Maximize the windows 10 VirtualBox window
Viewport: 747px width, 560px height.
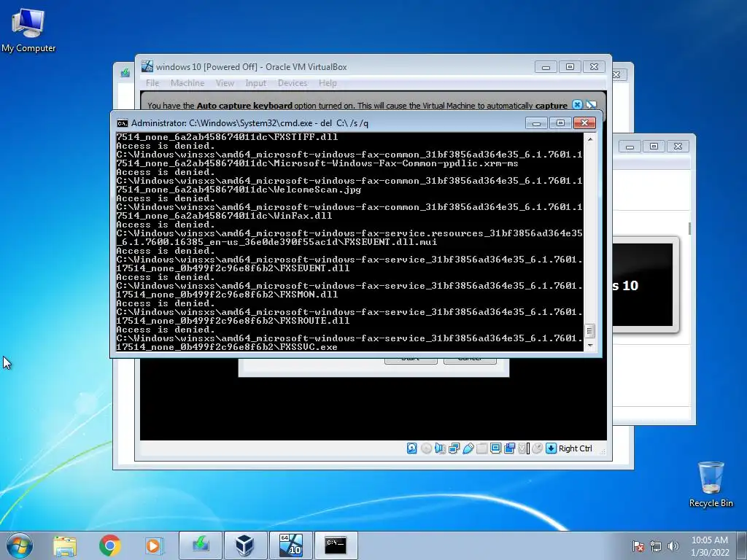pos(570,67)
